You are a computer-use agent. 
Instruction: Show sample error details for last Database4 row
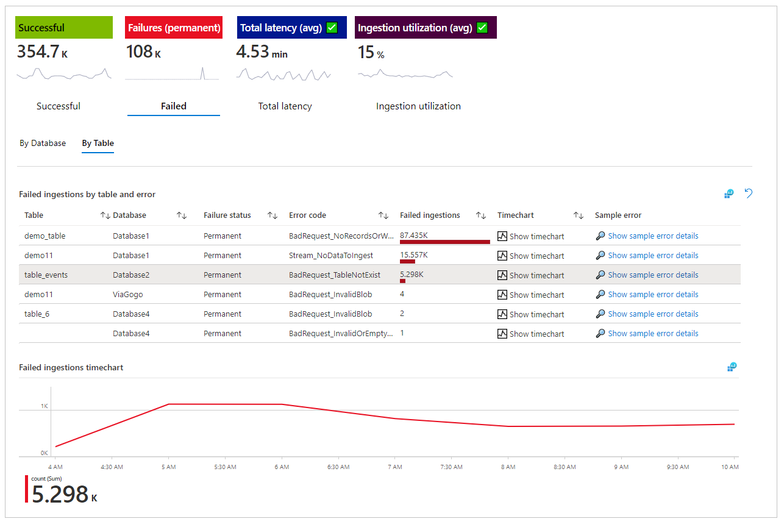click(x=653, y=334)
